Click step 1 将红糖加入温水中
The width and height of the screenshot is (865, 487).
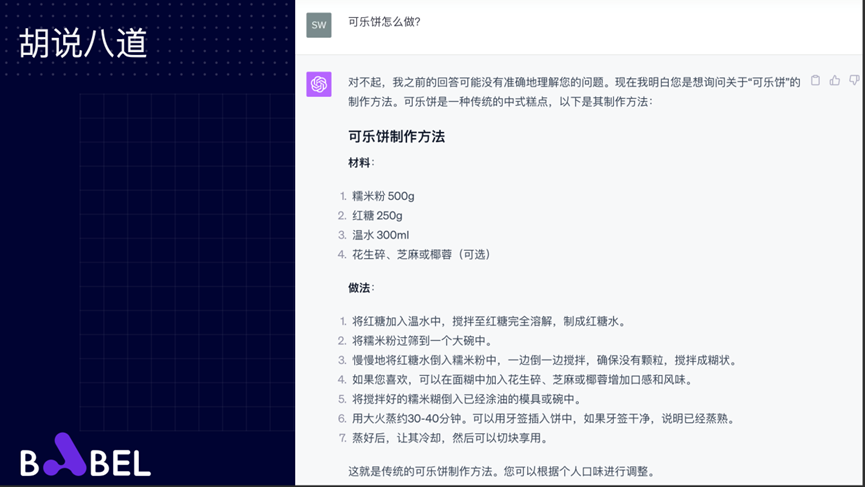coord(490,322)
